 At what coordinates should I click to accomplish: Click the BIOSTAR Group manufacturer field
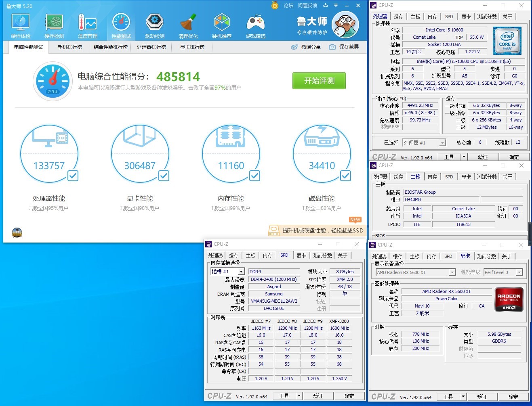tap(463, 192)
